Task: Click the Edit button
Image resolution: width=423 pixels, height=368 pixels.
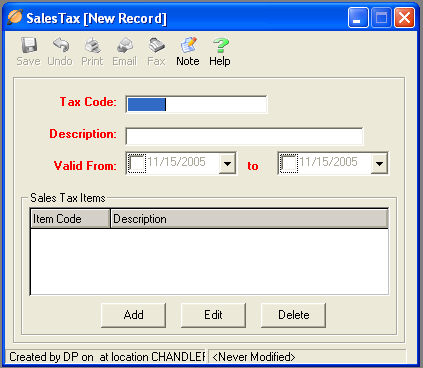Action: point(213,315)
